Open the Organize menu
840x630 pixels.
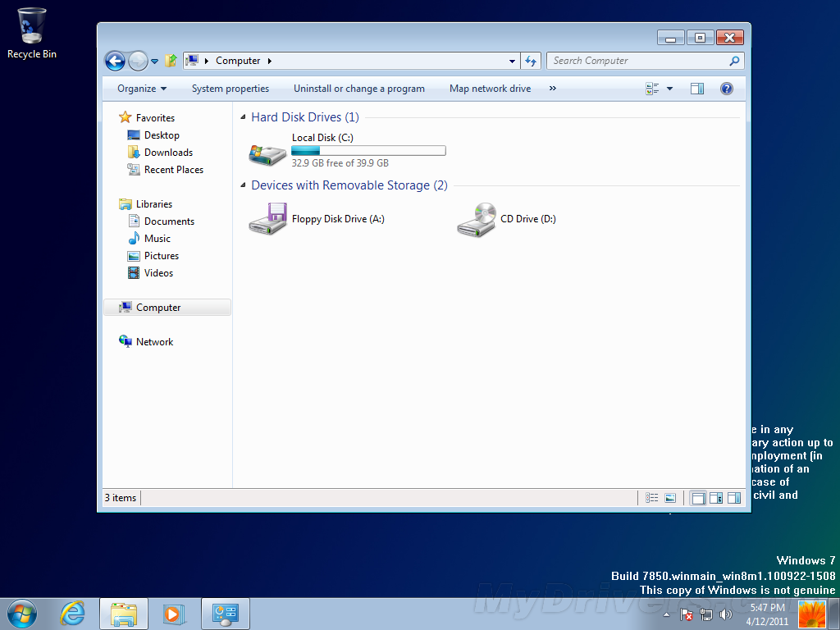142,89
